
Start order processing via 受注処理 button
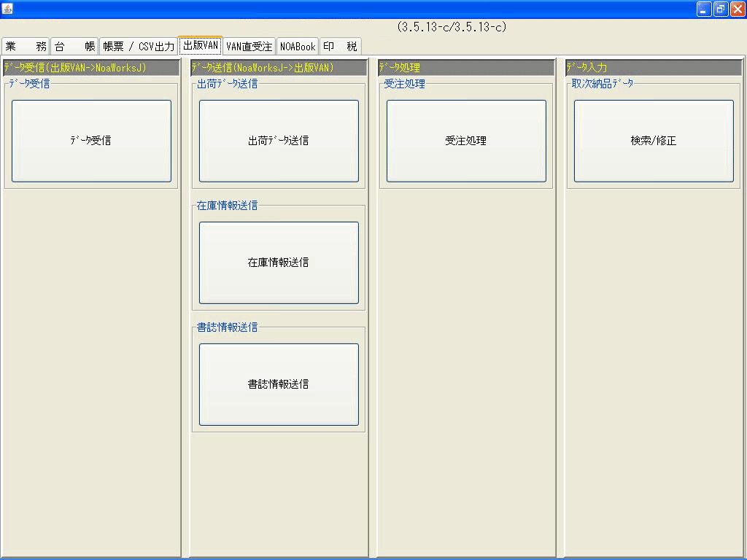[x=465, y=141]
